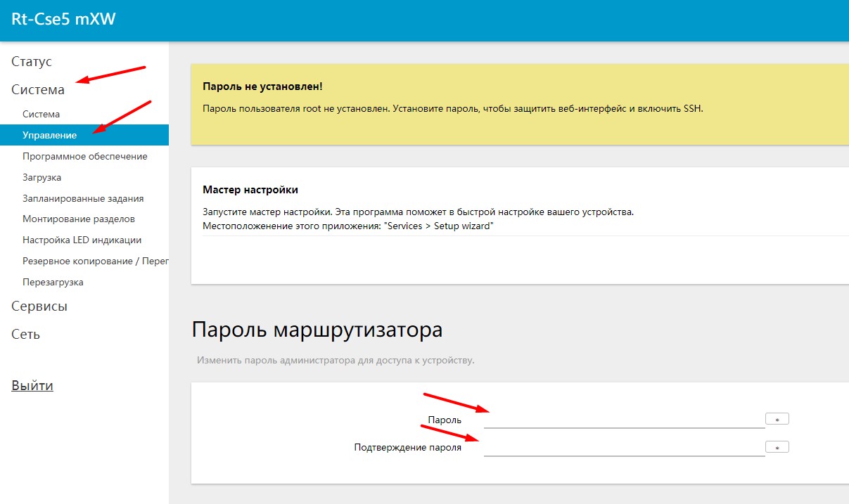This screenshot has height=504, width=849.
Task: Expand the Сервисы menu section
Action: click(x=39, y=306)
